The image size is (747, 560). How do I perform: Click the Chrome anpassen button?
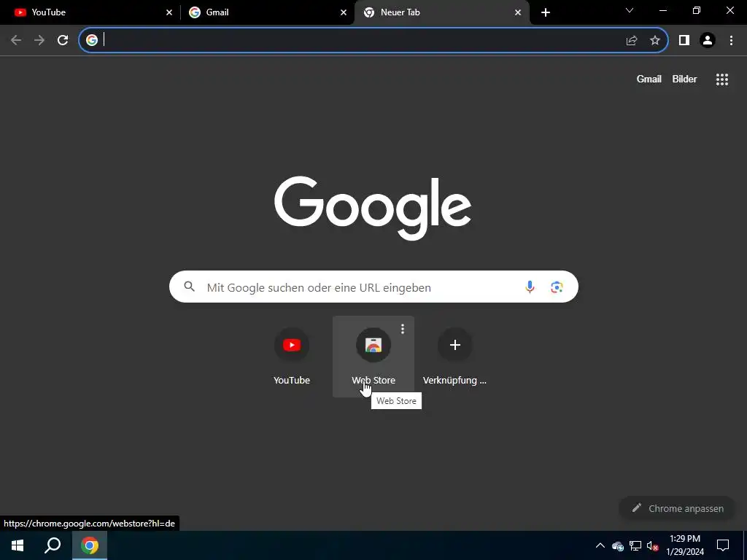[678, 508]
